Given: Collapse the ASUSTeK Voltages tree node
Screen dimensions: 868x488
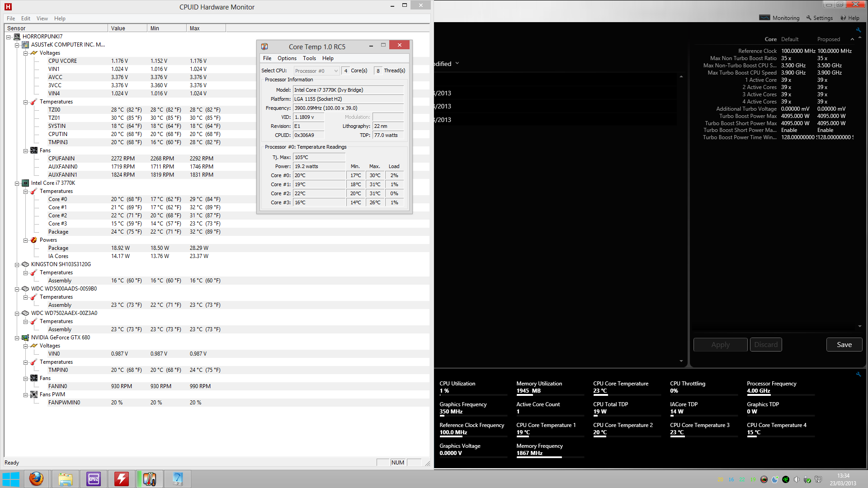Looking at the screenshot, I should tap(26, 53).
